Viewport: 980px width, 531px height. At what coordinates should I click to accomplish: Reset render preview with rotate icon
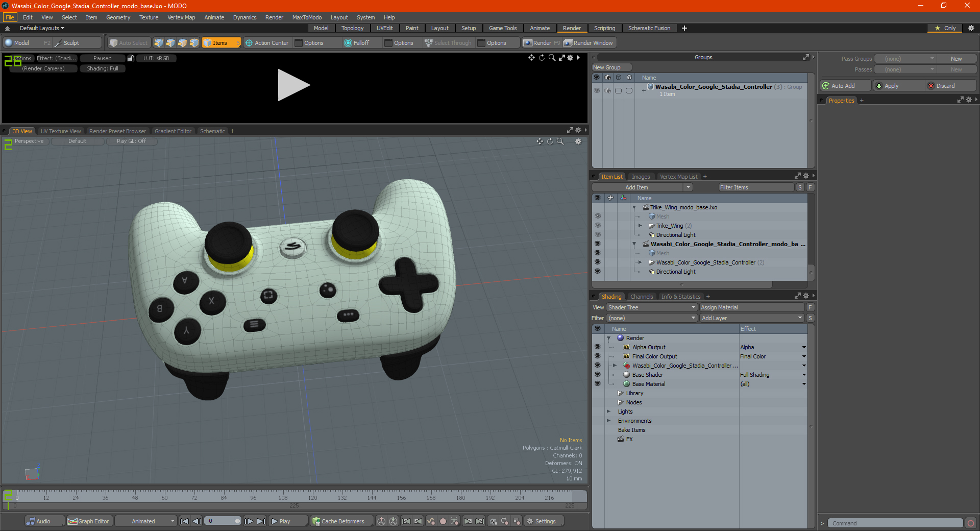pos(542,58)
